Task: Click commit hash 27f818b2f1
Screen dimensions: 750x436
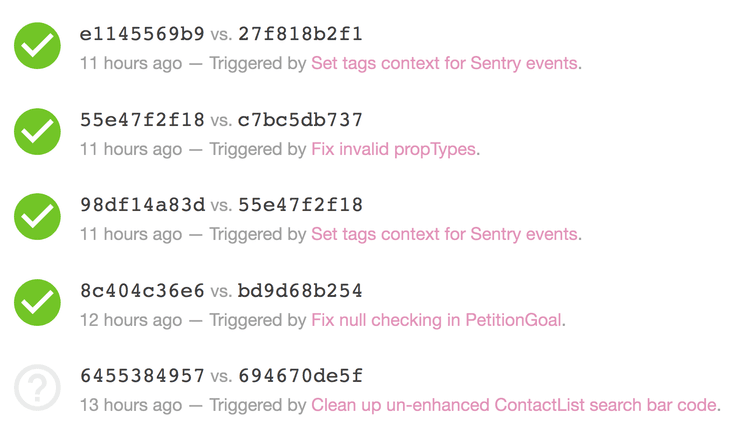Action: coord(300,35)
